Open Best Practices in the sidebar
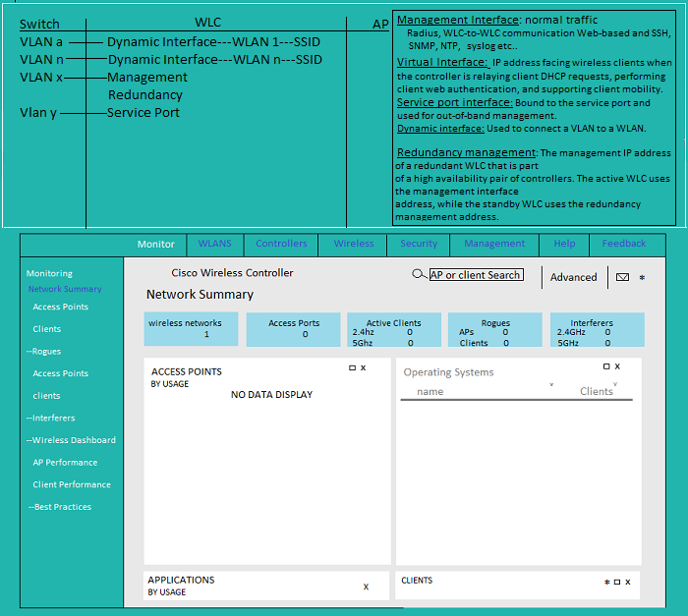This screenshot has width=688, height=616. (60, 507)
